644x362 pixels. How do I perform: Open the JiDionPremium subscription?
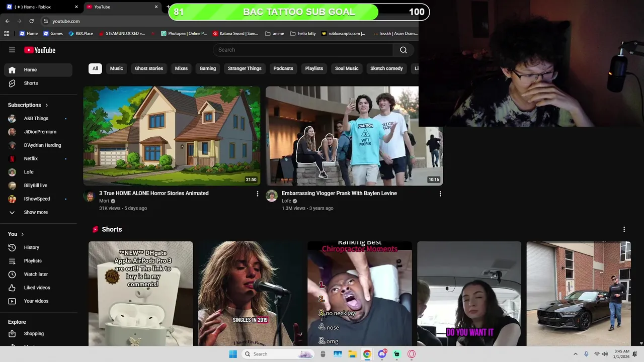pos(38,132)
